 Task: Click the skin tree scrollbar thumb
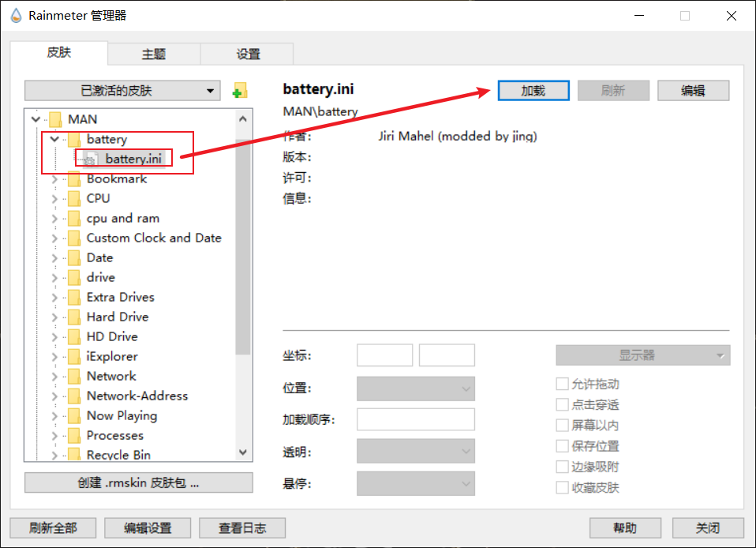(243, 247)
